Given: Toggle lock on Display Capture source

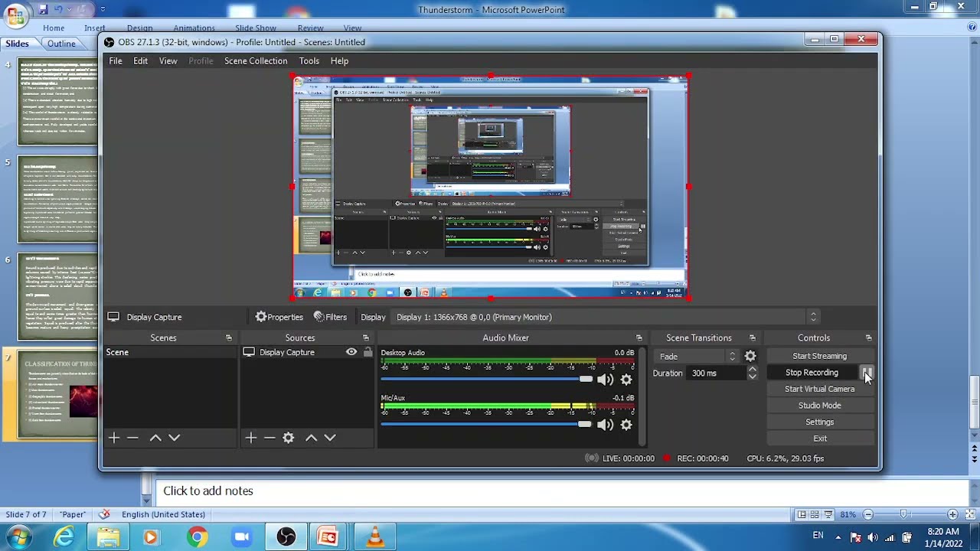Looking at the screenshot, I should click(367, 352).
